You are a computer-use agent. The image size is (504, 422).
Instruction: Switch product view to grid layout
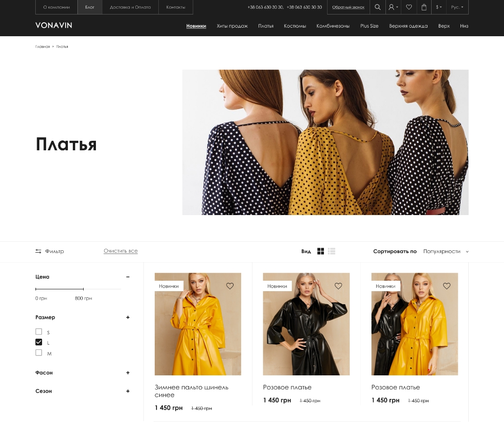[x=321, y=251]
